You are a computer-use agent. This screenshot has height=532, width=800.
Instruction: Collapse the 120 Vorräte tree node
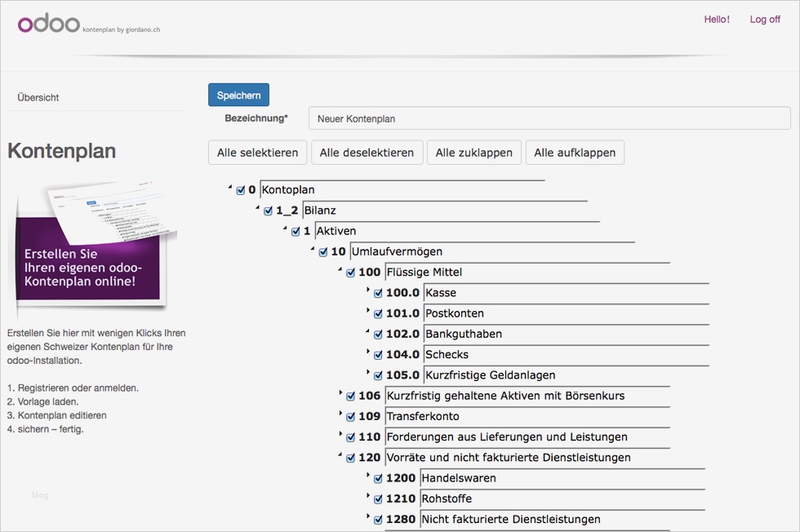click(x=340, y=455)
